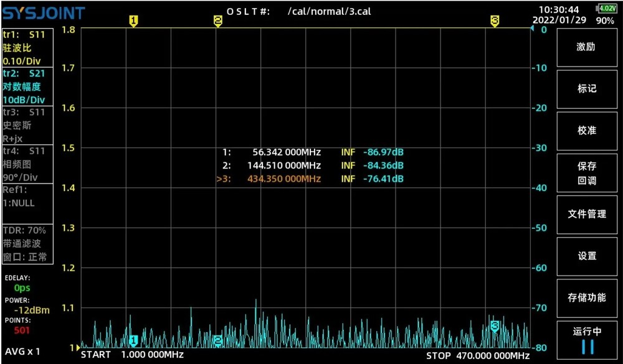This screenshot has height=364, width=623.
Task: Toggle the tr3 Smith chart trace
Action: pyautogui.click(x=26, y=125)
